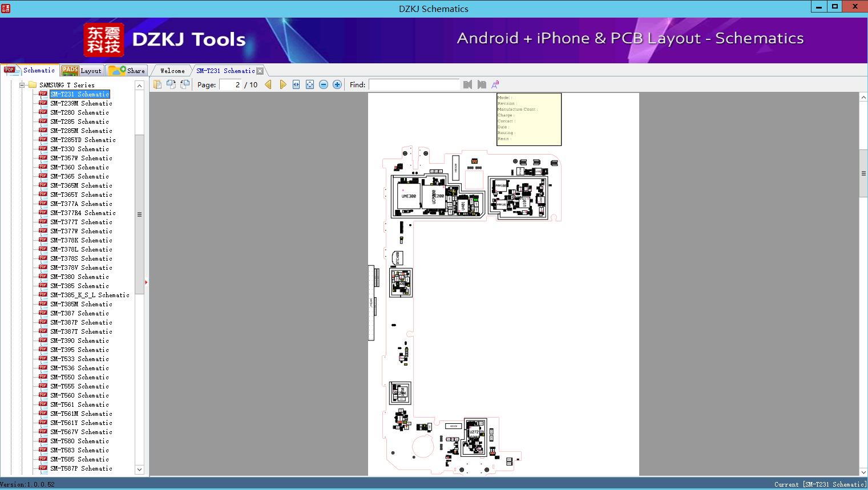
Task: Open SM-T387P Schematic
Action: point(81,322)
